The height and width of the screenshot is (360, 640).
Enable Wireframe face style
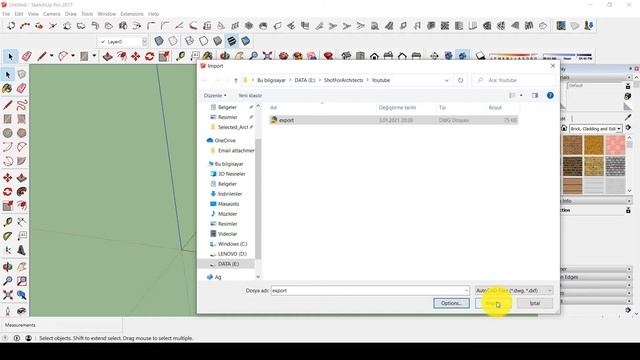tap(189, 41)
